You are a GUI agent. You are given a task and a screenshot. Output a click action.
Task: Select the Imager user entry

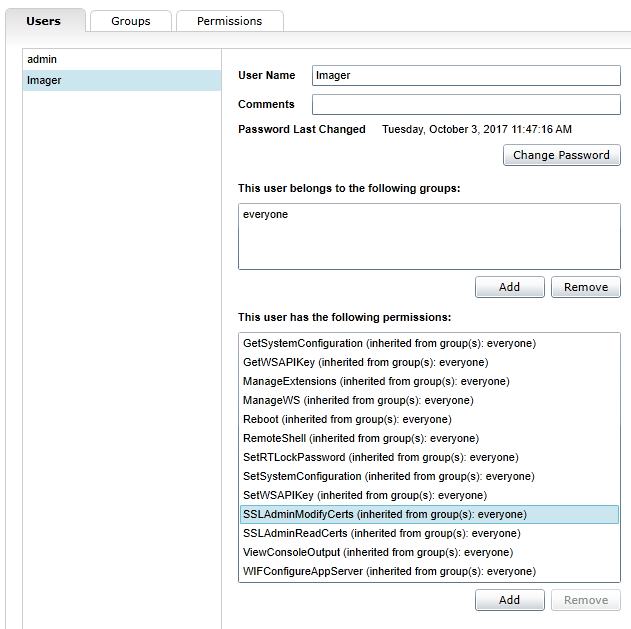tap(44, 80)
